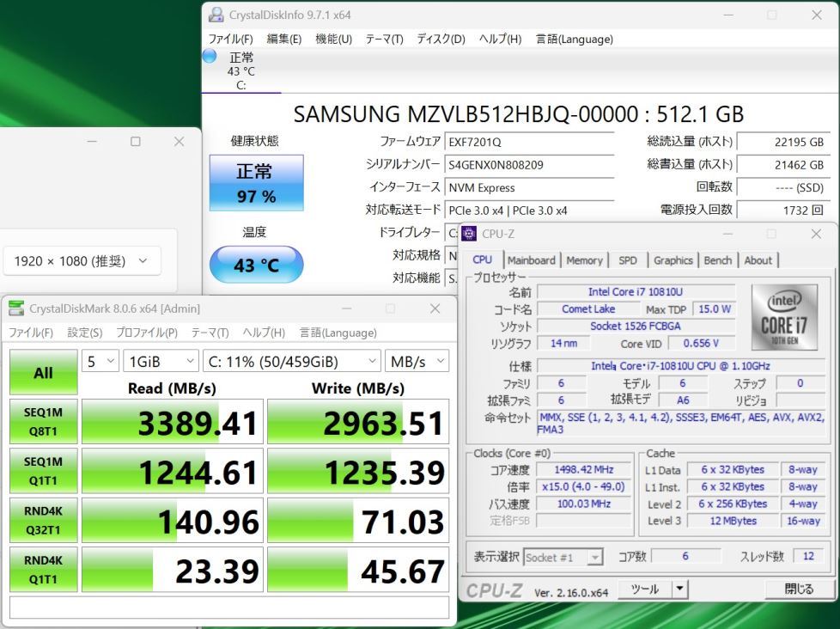Click the CrystalDiskInfo title bar icon
Viewport: 840px width, 629px height.
point(216,15)
